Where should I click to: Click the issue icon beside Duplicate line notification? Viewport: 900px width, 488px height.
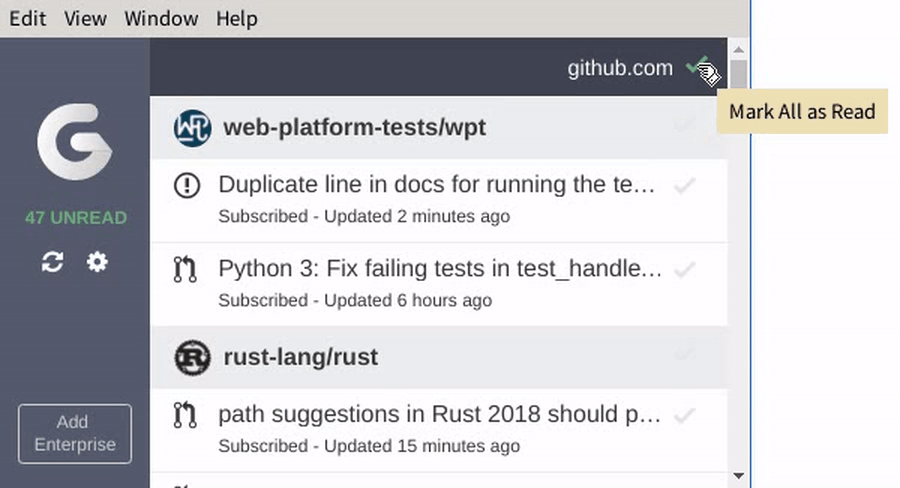point(187,185)
